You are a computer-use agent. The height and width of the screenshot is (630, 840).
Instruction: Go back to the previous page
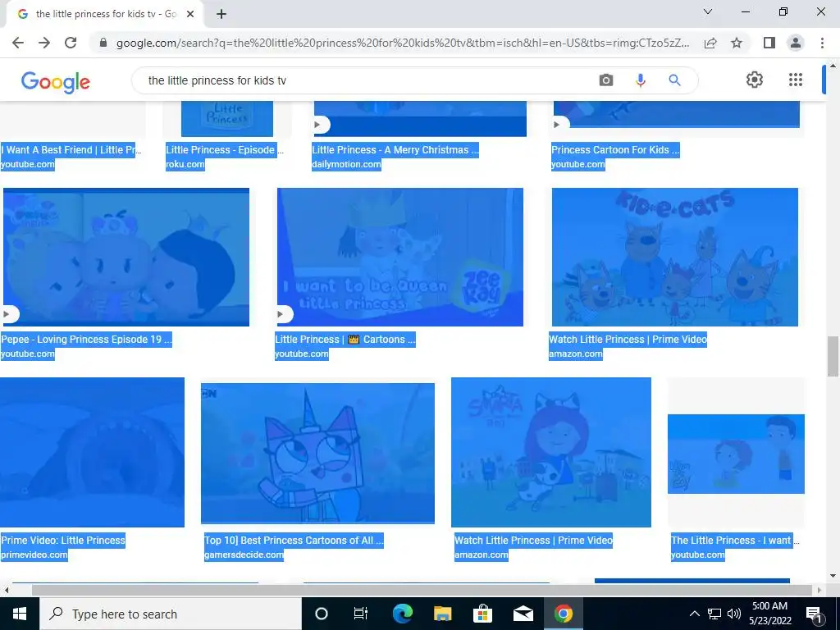pyautogui.click(x=18, y=43)
